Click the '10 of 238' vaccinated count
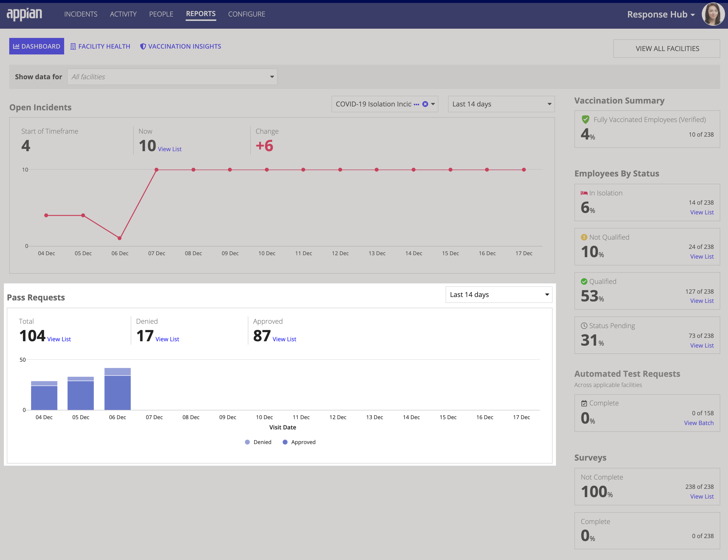 (701, 135)
